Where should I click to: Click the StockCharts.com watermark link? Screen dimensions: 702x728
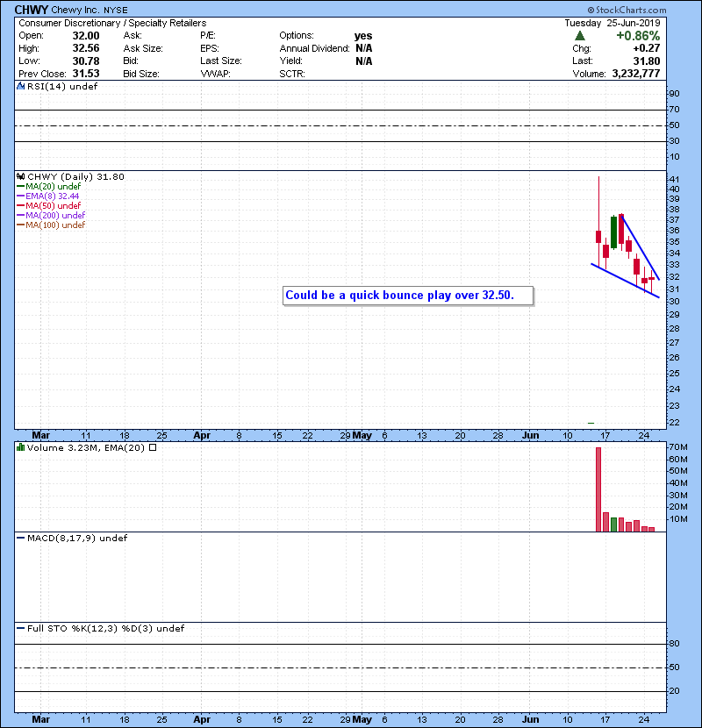pyautogui.click(x=627, y=10)
